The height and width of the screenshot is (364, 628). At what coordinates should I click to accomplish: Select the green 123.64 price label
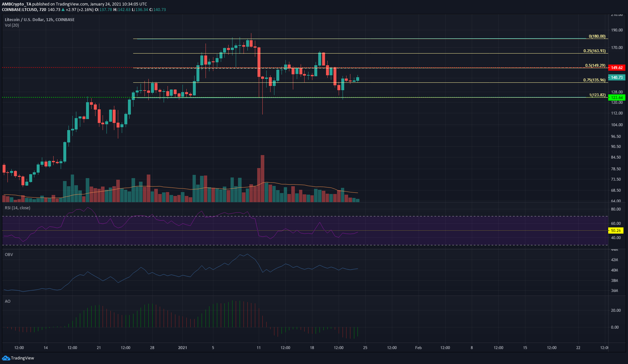pos(617,98)
